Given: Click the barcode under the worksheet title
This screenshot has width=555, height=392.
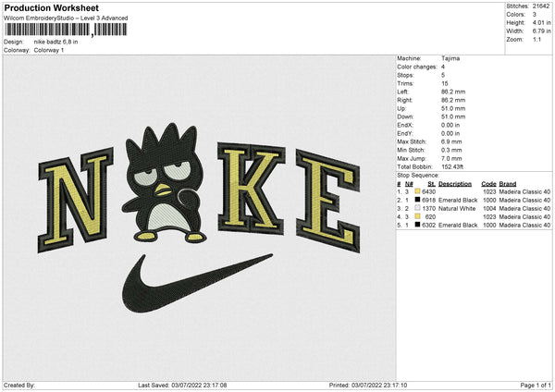Looking at the screenshot, I should 66,30.
